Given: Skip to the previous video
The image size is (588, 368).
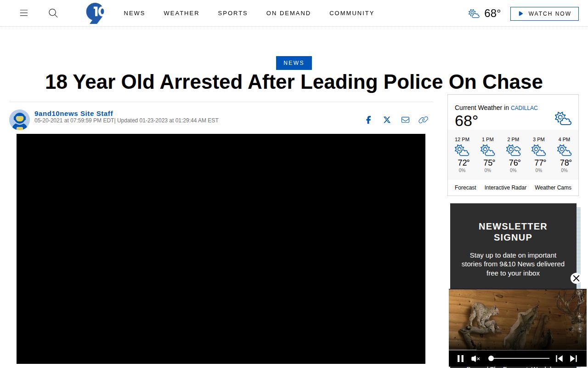Looking at the screenshot, I should pyautogui.click(x=559, y=358).
